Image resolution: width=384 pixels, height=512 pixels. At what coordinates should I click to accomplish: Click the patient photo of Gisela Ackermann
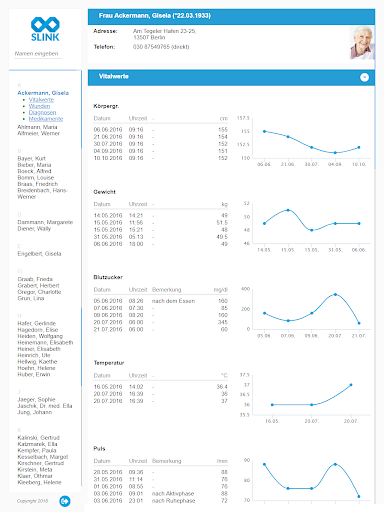pos(362,43)
